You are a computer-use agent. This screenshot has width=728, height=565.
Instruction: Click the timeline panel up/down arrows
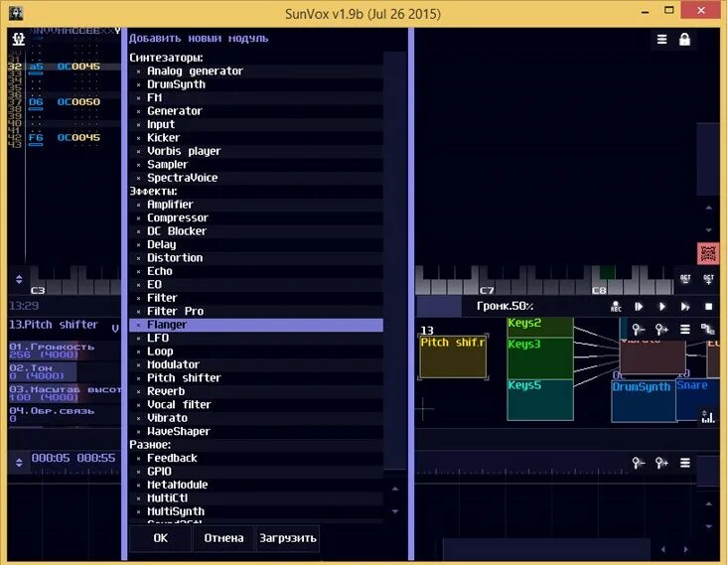tap(19, 463)
